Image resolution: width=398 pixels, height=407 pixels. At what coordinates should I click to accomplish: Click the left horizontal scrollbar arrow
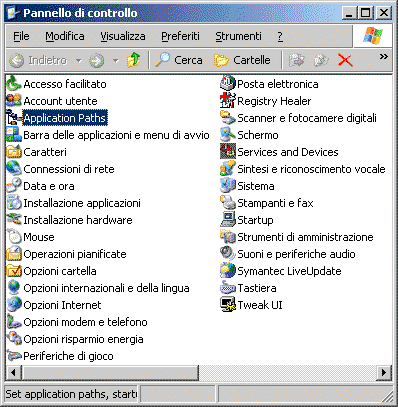tap(14, 373)
